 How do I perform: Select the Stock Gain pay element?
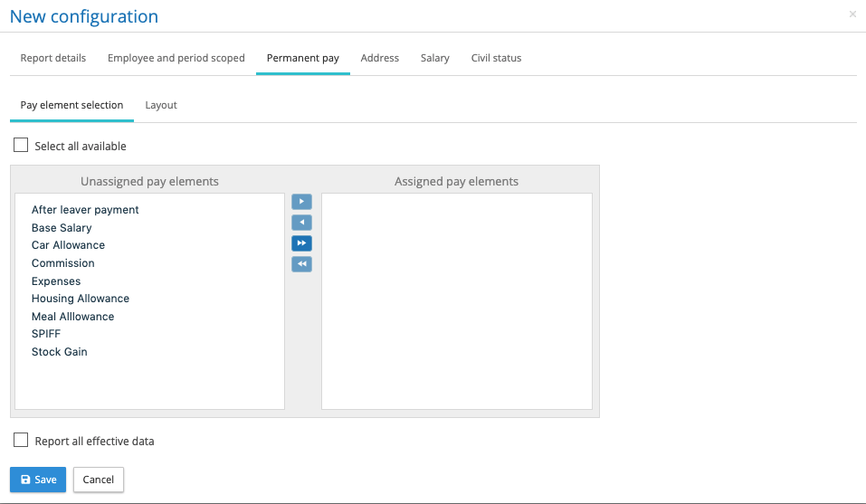[60, 352]
